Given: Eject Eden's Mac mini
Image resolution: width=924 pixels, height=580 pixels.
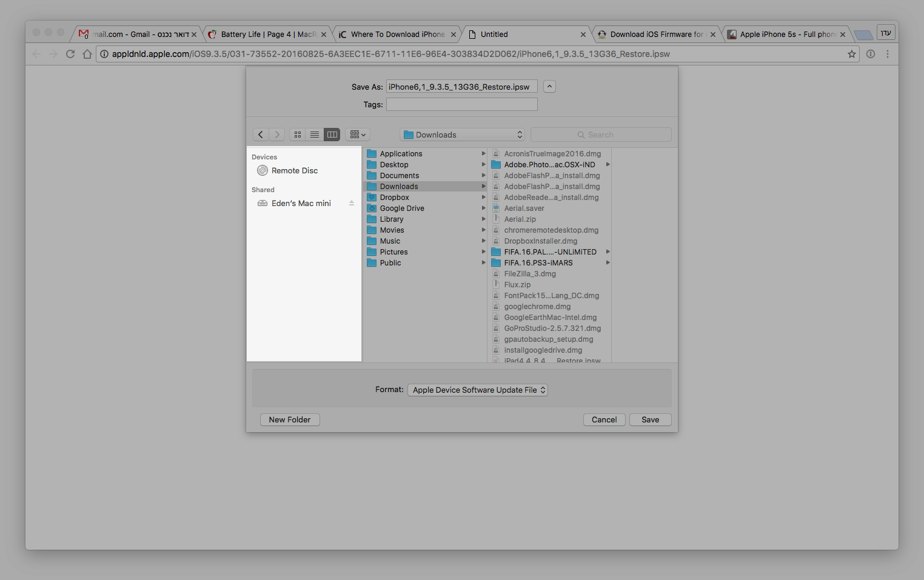Looking at the screenshot, I should [x=352, y=203].
